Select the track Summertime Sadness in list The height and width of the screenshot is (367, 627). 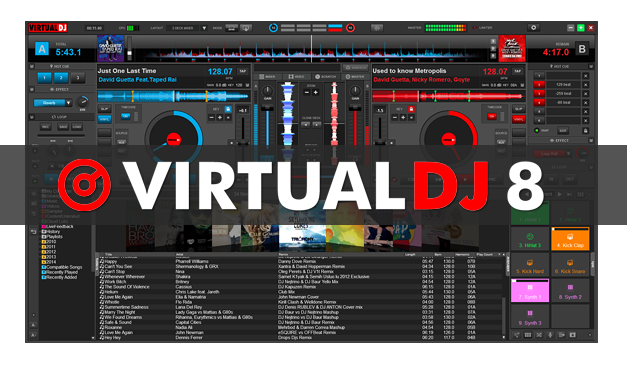point(300,307)
